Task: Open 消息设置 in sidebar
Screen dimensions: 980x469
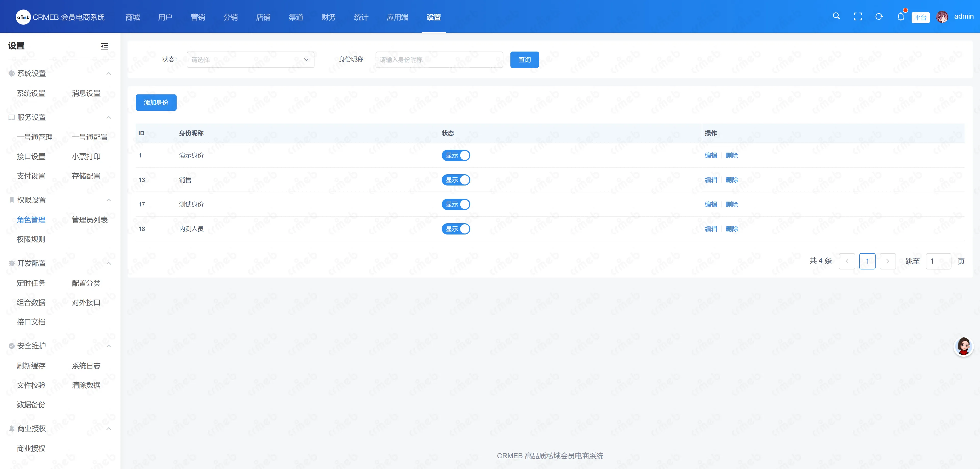Action: 86,93
